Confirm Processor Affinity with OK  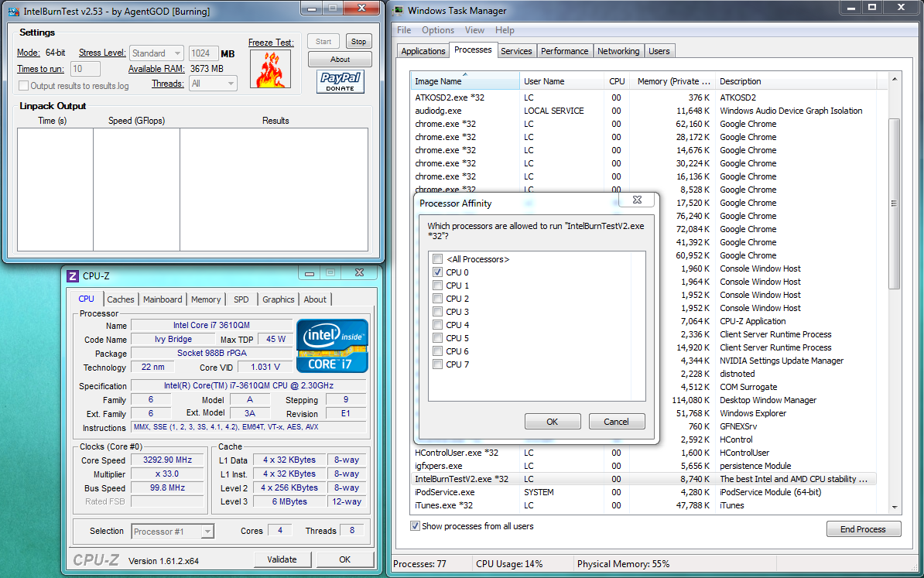coord(553,422)
